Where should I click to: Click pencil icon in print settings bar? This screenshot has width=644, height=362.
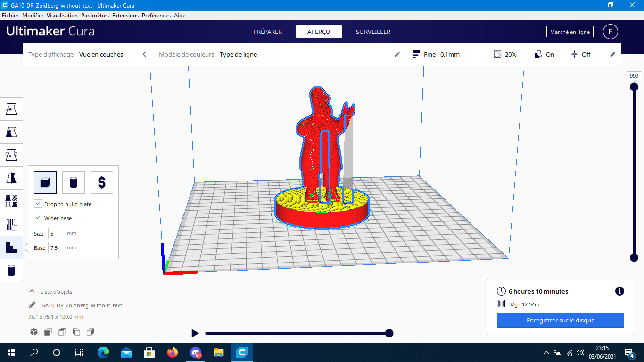pos(613,54)
